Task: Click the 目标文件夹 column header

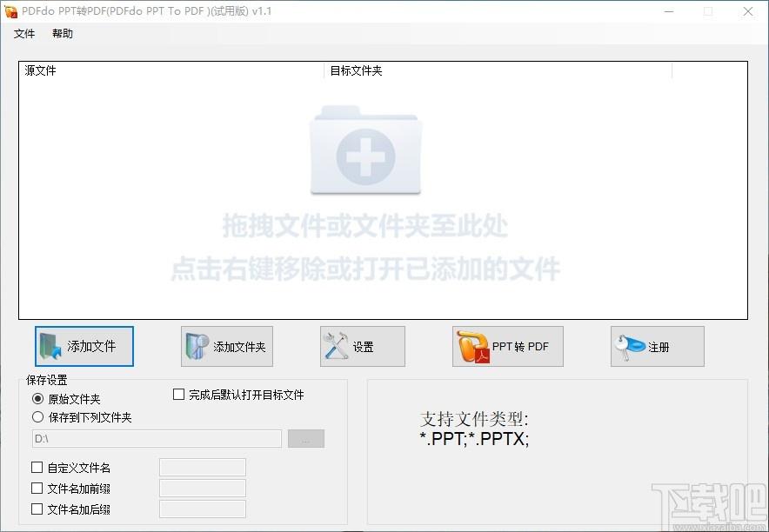Action: click(x=498, y=70)
